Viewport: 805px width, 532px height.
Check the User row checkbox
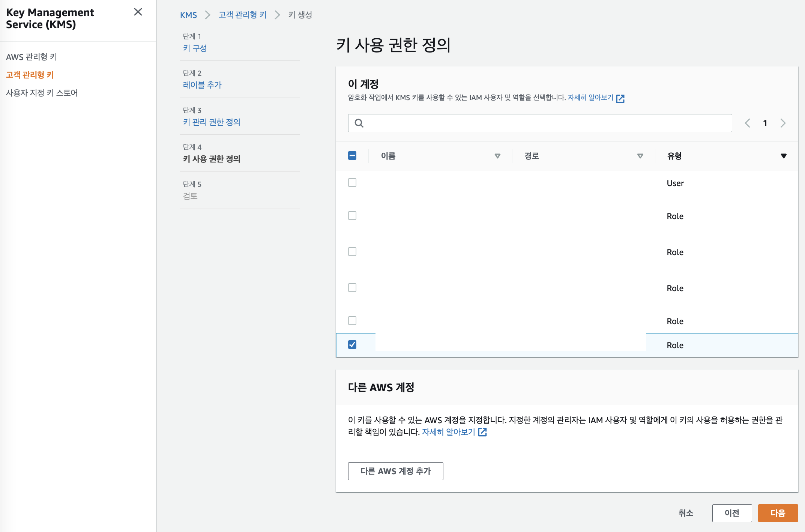(352, 183)
